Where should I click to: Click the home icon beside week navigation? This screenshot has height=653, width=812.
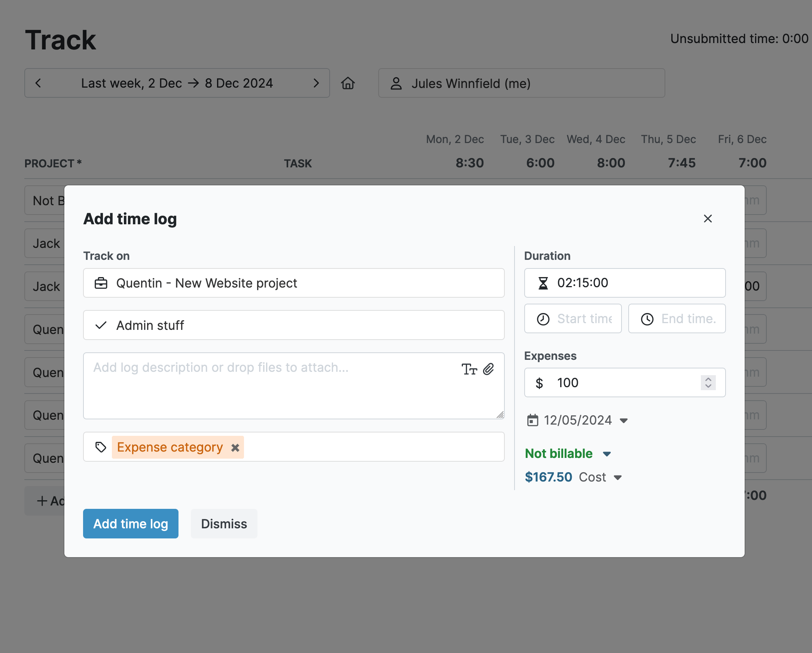coord(348,83)
